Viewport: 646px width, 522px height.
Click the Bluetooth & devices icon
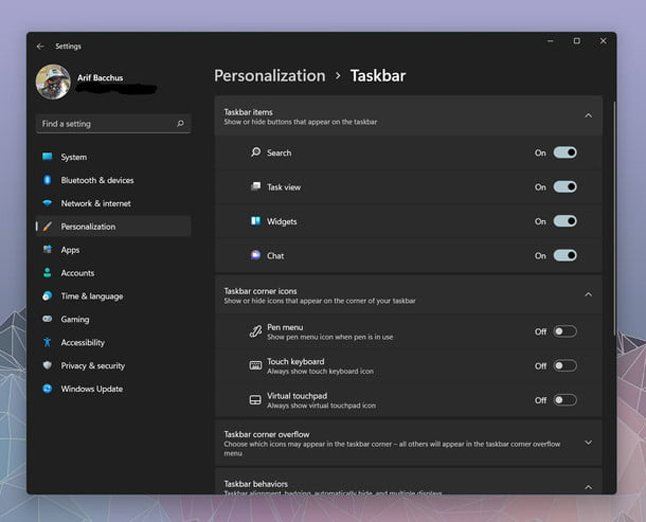(47, 180)
